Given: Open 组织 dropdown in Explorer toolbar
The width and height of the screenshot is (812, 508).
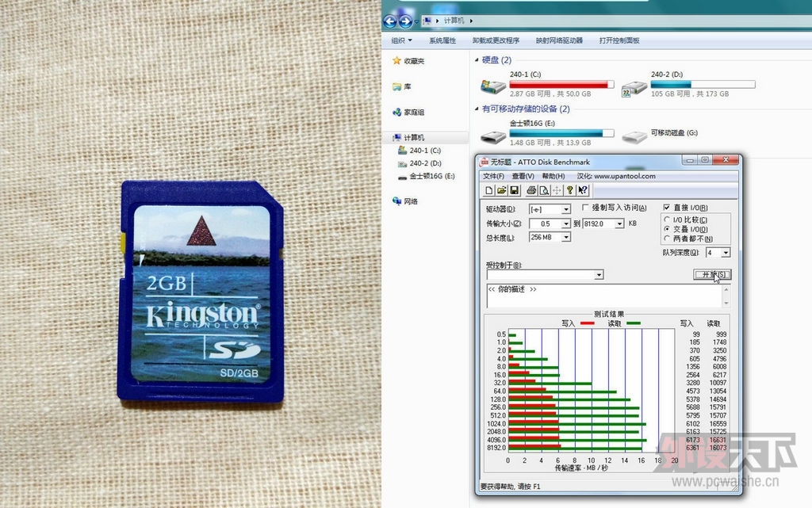Looking at the screenshot, I should [401, 40].
